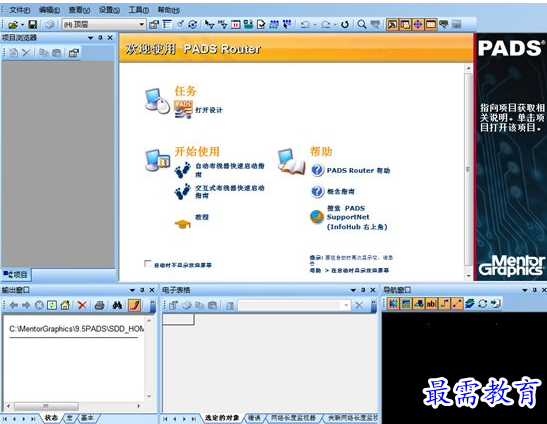Viewport: 547px width, 424px height.
Task: Open the undo history dropdown arrow
Action: click(315, 25)
